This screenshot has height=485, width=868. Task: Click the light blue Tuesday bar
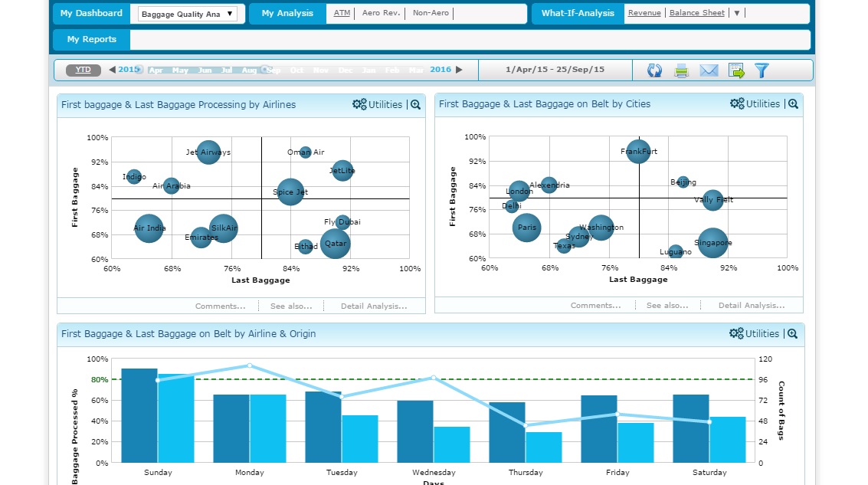360,439
